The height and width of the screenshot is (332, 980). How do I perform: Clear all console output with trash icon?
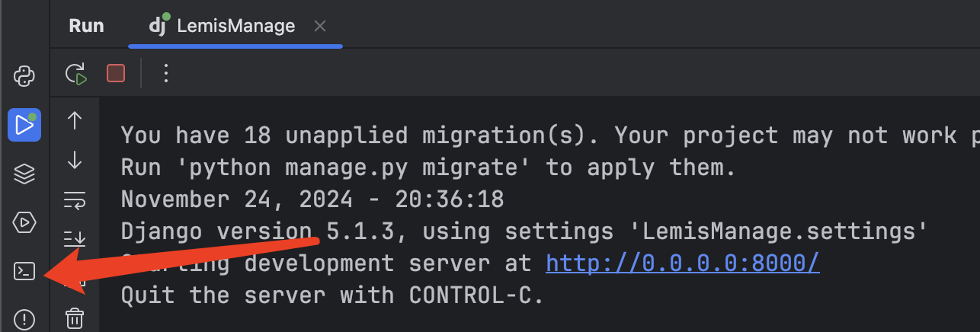(x=74, y=318)
